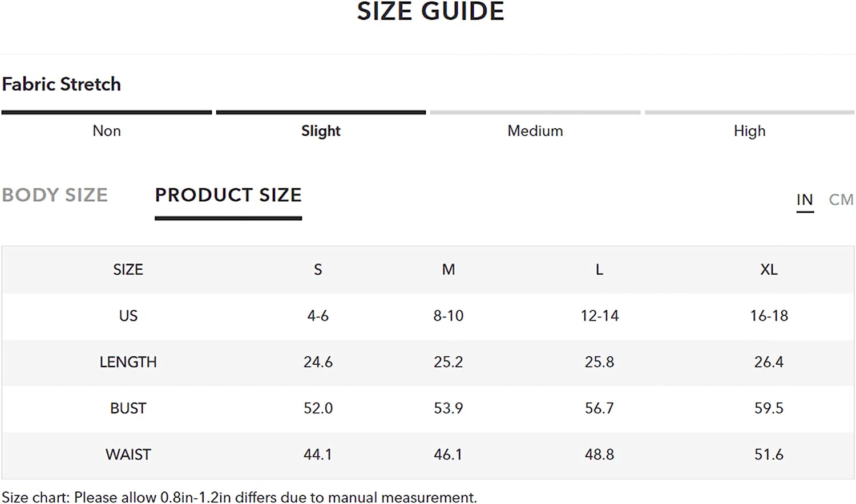Viewport: 856px width, 504px height.
Task: Click the High stretch label
Action: [x=749, y=131]
